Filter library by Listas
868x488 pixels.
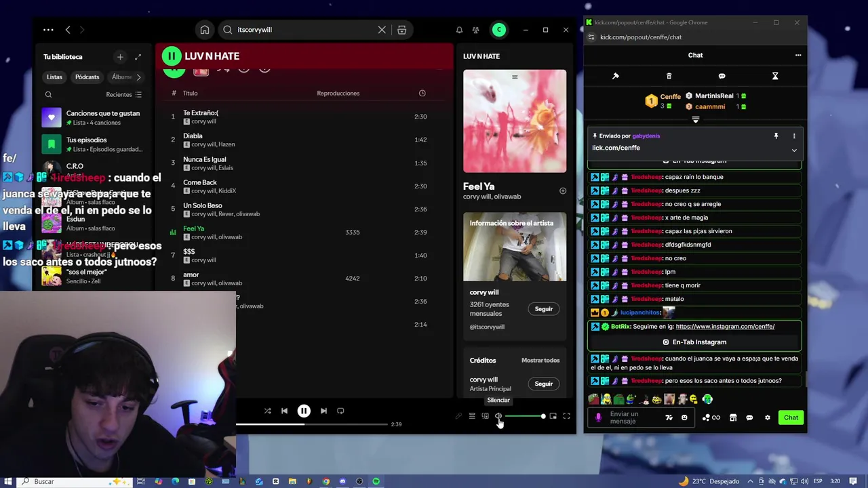click(x=54, y=77)
